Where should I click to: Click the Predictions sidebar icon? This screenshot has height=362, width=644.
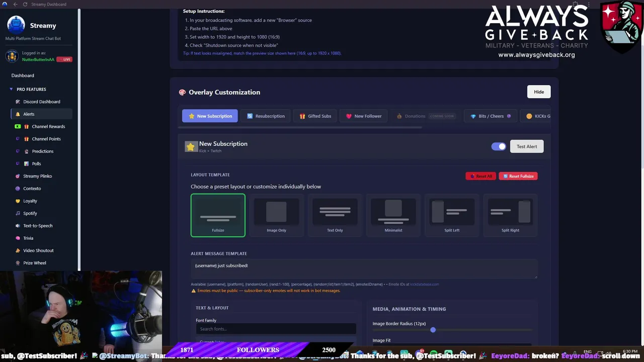[26, 151]
